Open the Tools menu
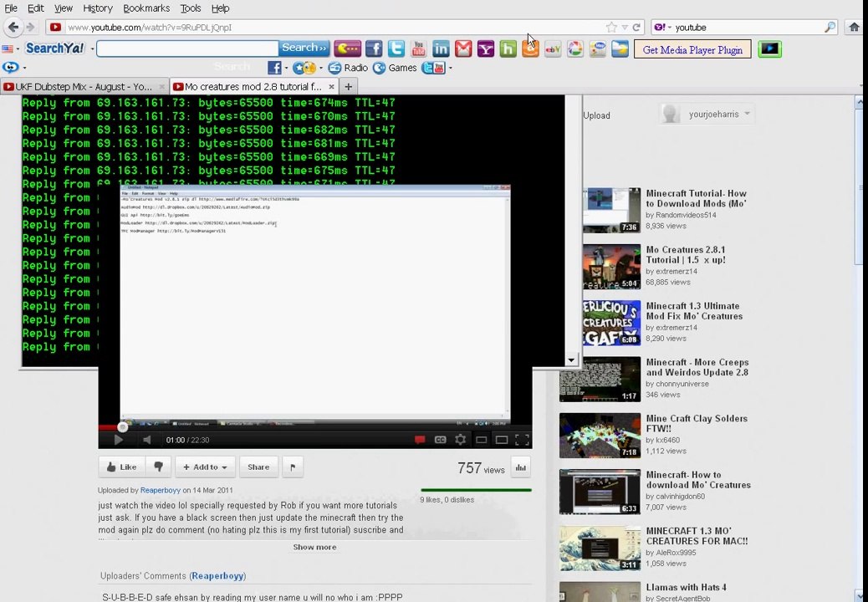The width and height of the screenshot is (868, 602). pos(191,8)
